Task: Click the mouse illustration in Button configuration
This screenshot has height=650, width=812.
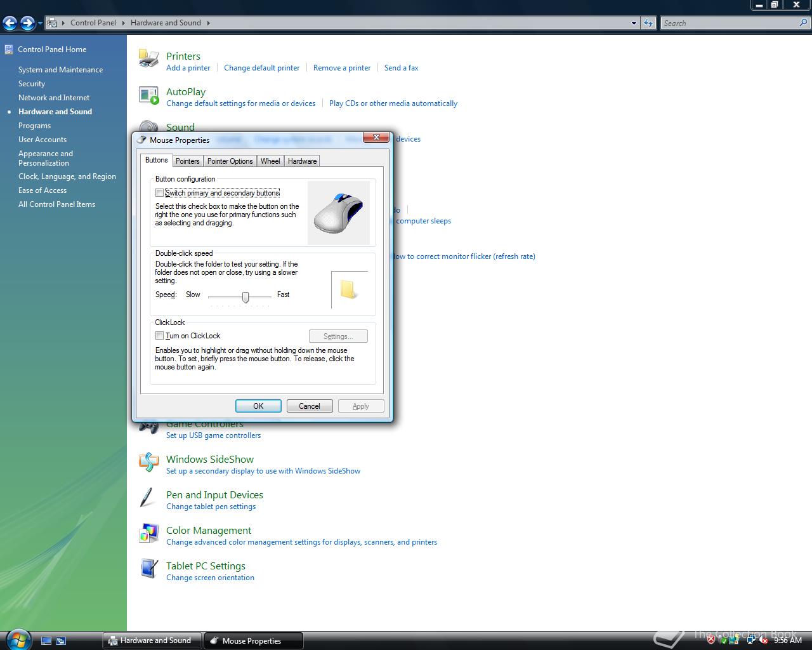Action: coord(339,213)
